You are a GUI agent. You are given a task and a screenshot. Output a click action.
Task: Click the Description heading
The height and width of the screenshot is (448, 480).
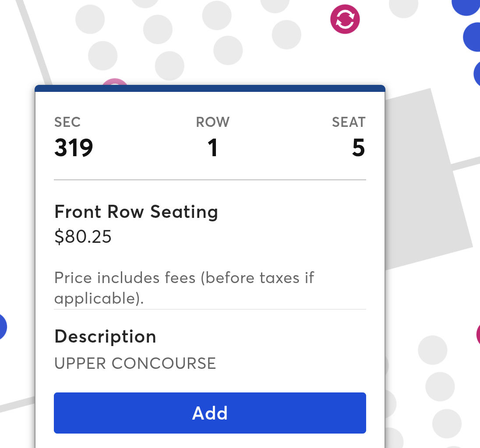(x=105, y=337)
